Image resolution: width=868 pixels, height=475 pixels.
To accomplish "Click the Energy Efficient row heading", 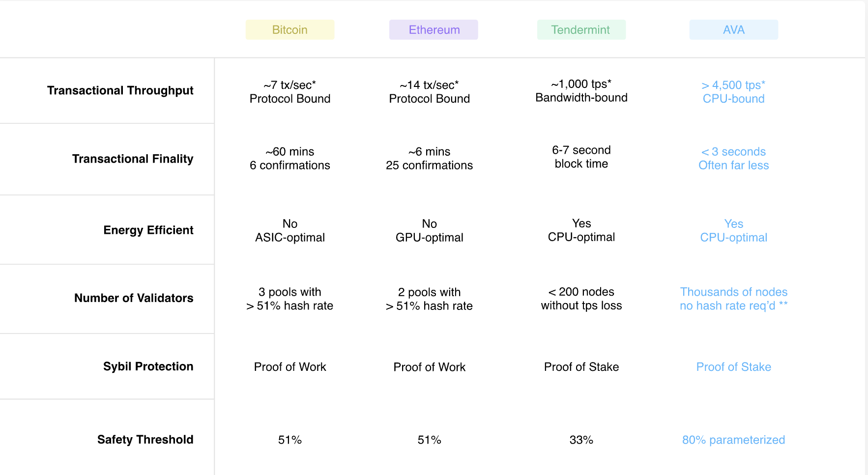I will tap(148, 230).
